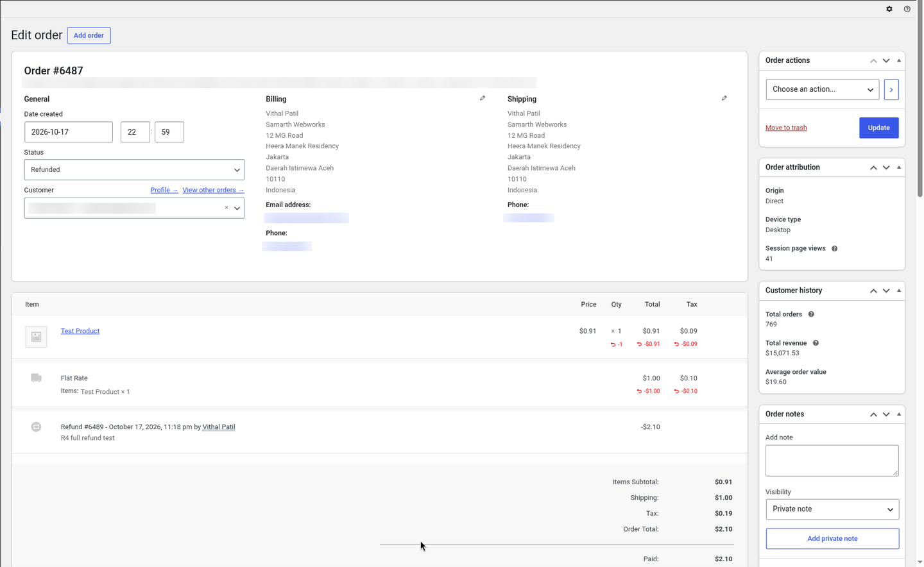Image resolution: width=924 pixels, height=567 pixels.
Task: Click the Update order button
Action: pyautogui.click(x=879, y=128)
